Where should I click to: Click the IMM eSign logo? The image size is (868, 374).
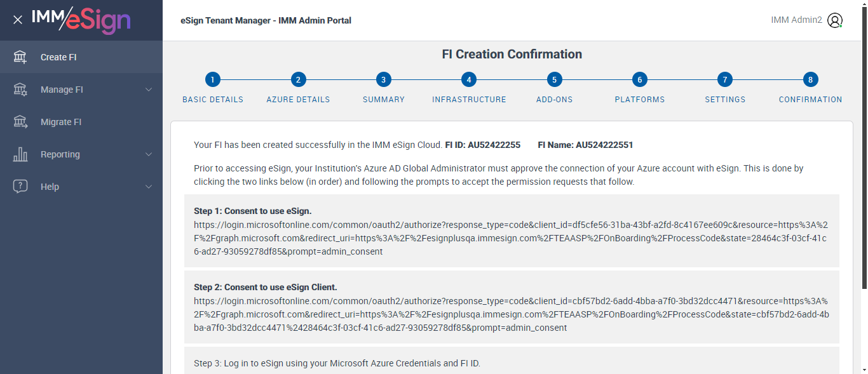click(81, 20)
